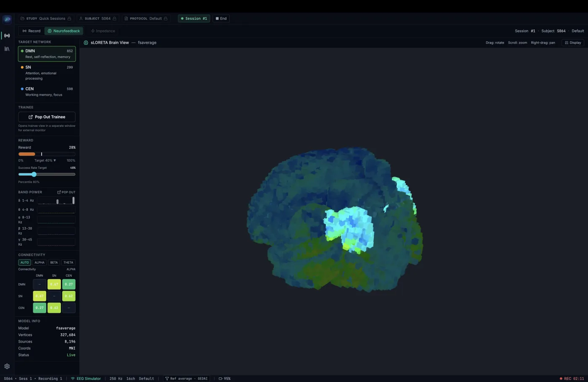Click DMN–CEN connectivity cell 0.27

point(69,284)
